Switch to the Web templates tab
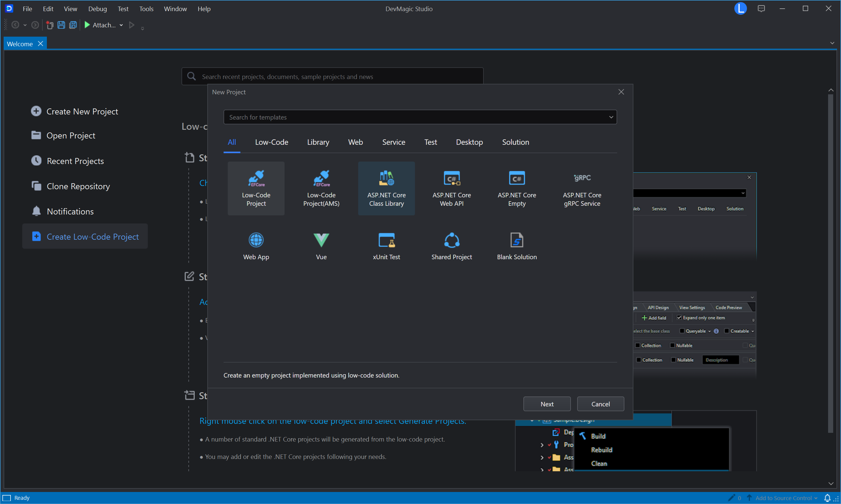This screenshot has height=504, width=841. pyautogui.click(x=355, y=142)
